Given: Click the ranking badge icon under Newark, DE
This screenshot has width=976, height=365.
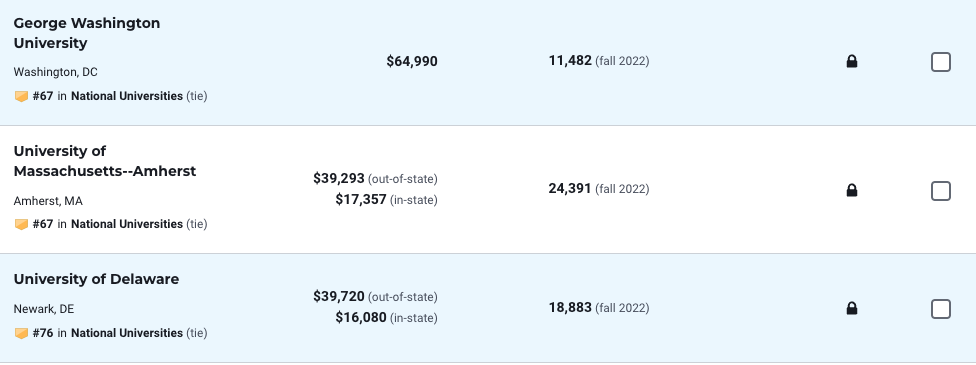Looking at the screenshot, I should [x=21, y=333].
